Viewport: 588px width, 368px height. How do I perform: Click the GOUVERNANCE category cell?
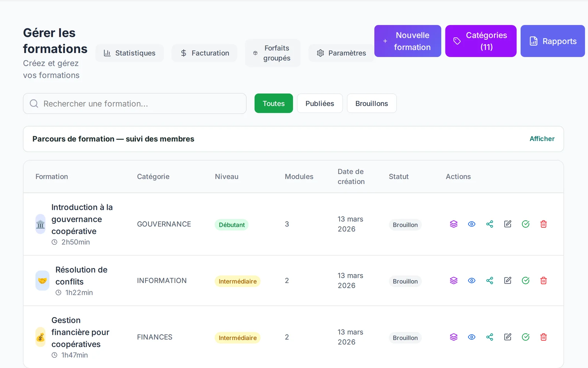[x=164, y=224]
